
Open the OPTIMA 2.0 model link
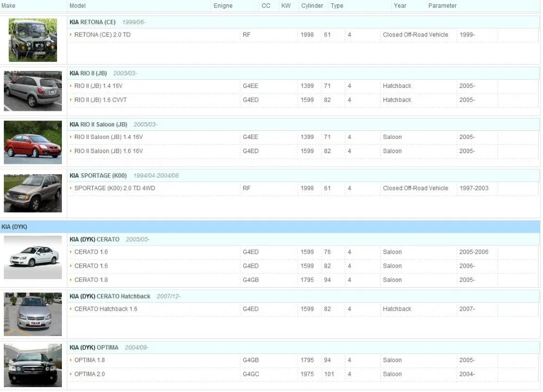(x=90, y=374)
